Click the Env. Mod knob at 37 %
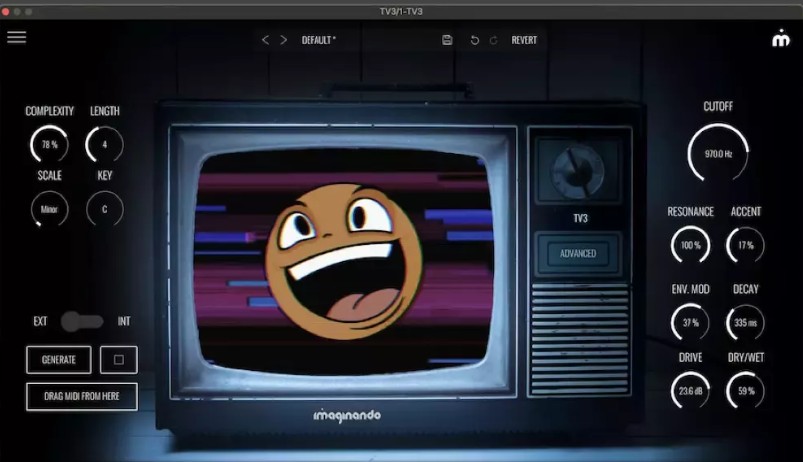This screenshot has height=462, width=803. click(690, 323)
